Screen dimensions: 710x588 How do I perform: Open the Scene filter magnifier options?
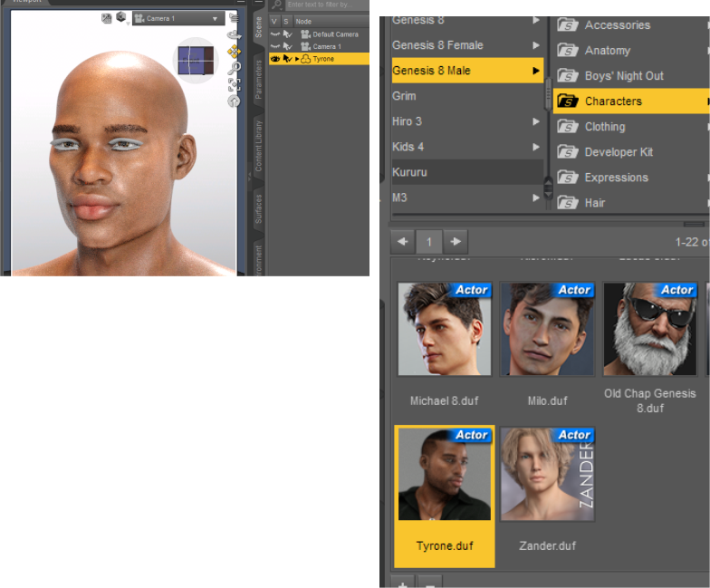click(x=277, y=5)
